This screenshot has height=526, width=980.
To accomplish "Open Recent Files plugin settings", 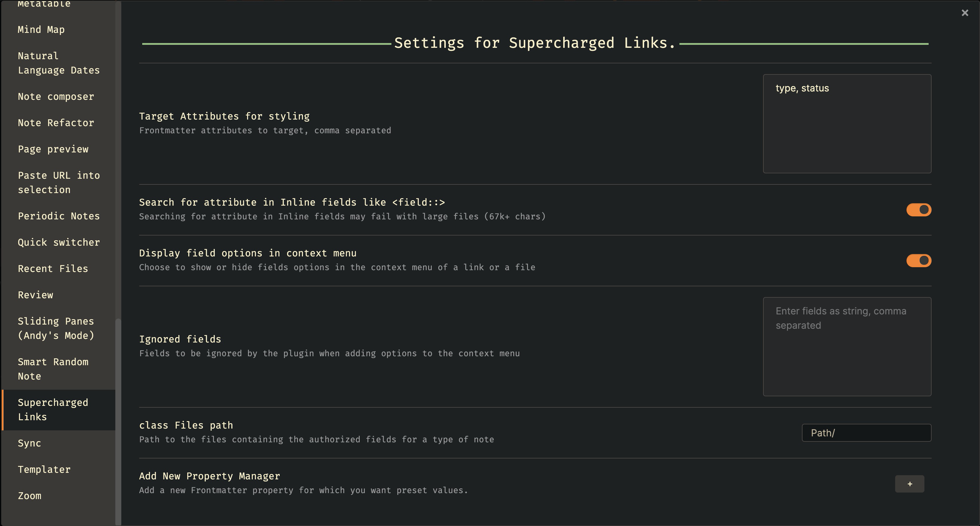I will [x=53, y=269].
